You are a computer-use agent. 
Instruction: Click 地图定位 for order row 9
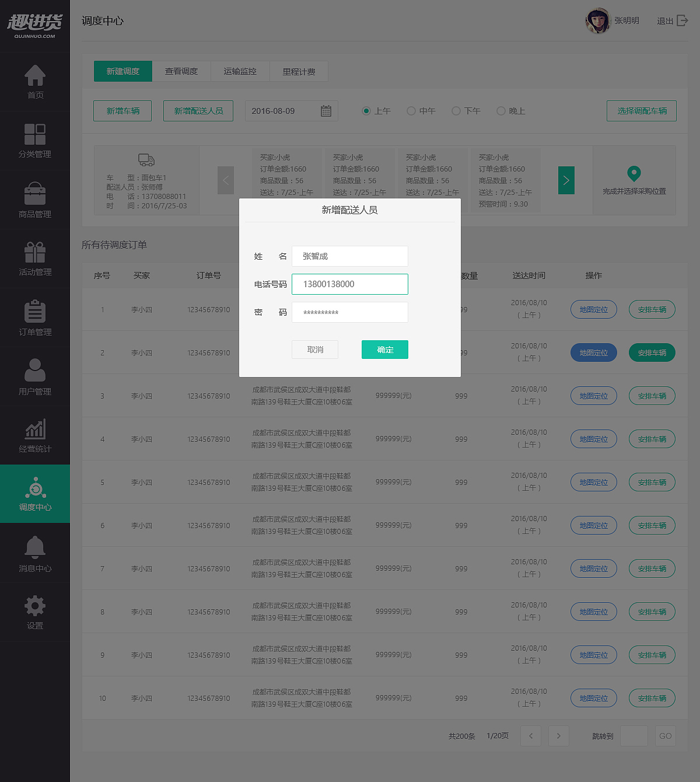tap(594, 655)
